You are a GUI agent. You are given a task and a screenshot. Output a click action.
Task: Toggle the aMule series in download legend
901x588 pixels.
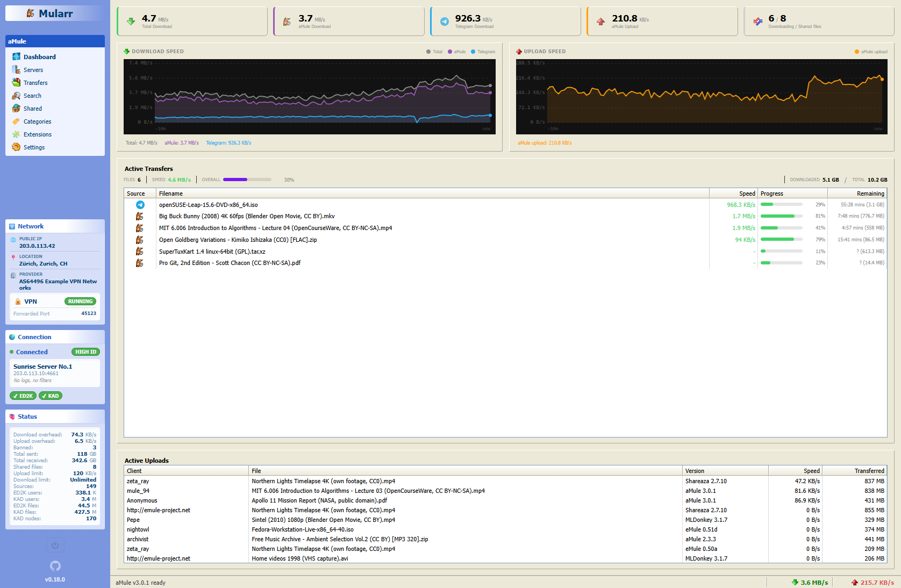(x=457, y=52)
